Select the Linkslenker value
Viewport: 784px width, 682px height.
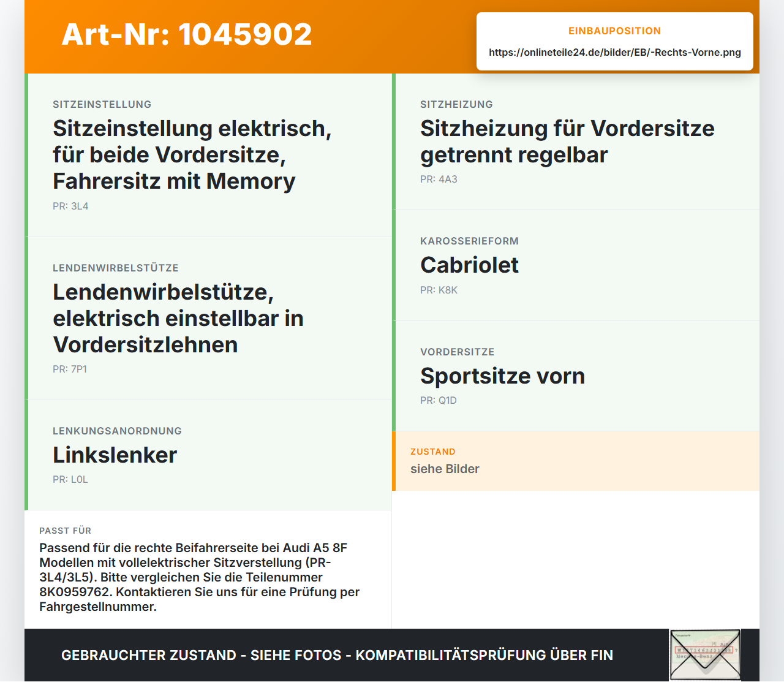pos(115,455)
